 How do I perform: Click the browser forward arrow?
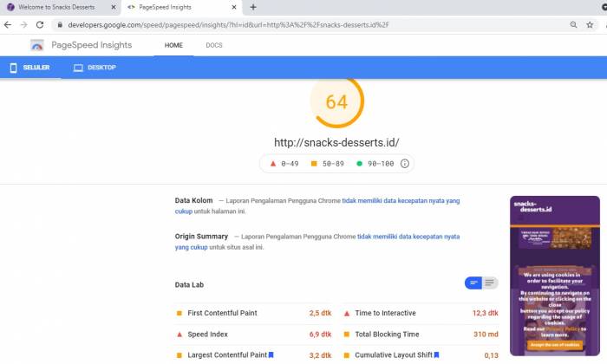(23, 25)
